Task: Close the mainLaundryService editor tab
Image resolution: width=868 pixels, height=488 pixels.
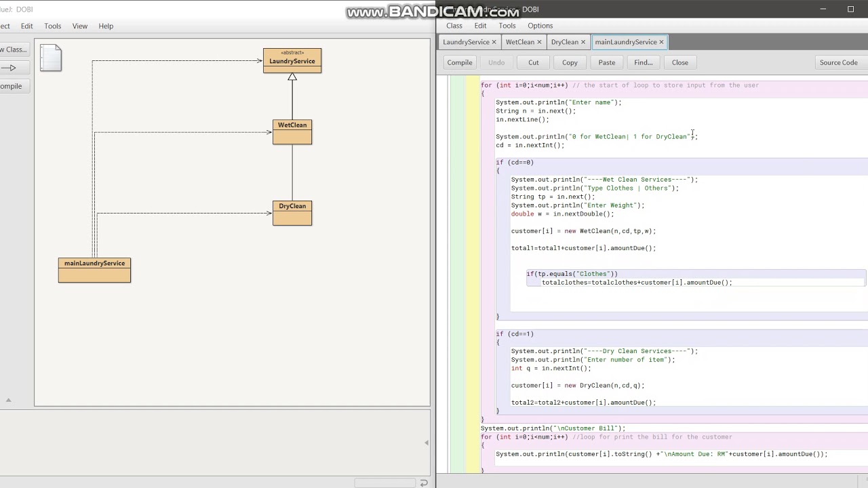Action: coord(661,42)
